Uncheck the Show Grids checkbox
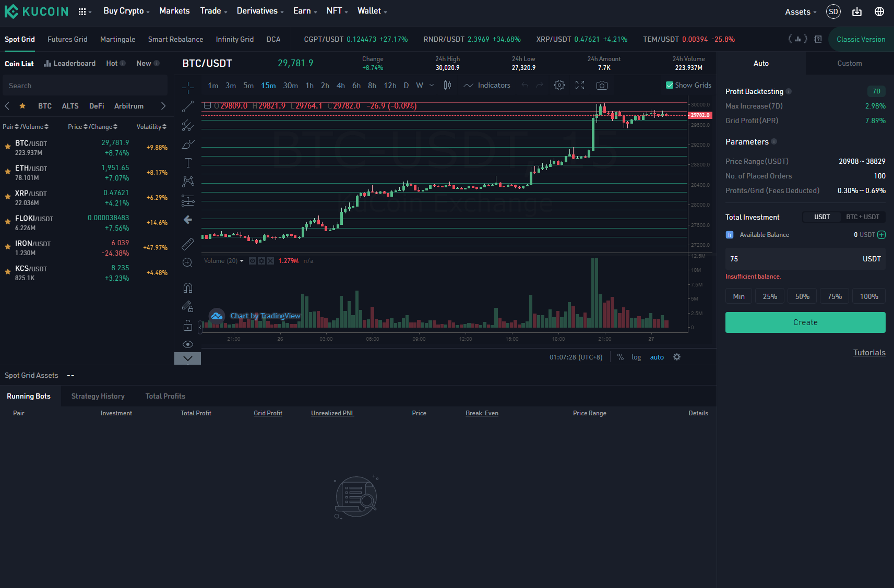The image size is (894, 588). point(670,85)
